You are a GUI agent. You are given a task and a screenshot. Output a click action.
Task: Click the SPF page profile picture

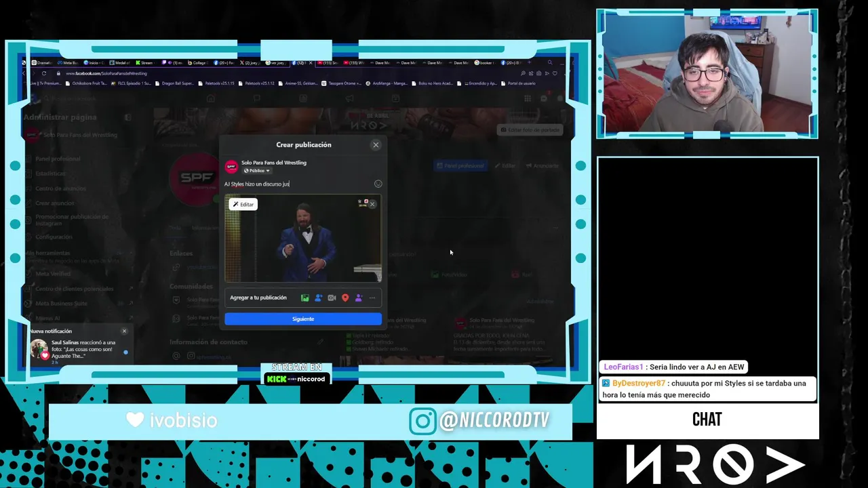(196, 179)
